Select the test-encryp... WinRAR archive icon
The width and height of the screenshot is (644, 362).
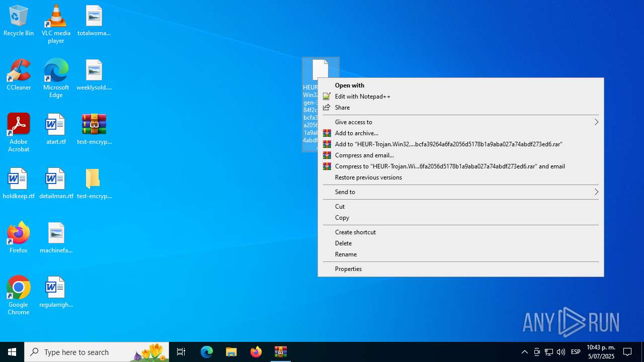click(x=94, y=129)
